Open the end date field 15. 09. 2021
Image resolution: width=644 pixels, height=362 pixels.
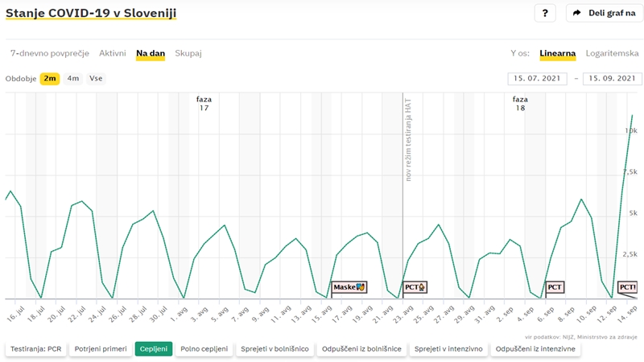click(612, 78)
